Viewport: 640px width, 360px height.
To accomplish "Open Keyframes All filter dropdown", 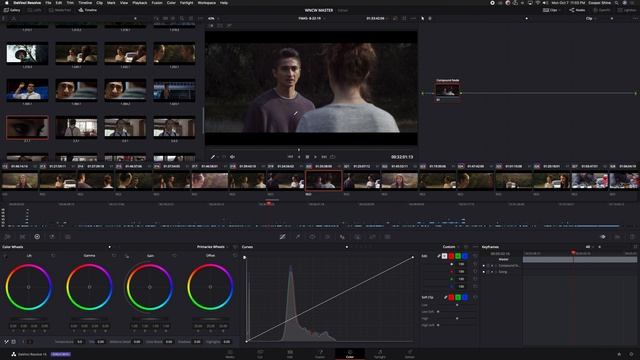I will [589, 247].
